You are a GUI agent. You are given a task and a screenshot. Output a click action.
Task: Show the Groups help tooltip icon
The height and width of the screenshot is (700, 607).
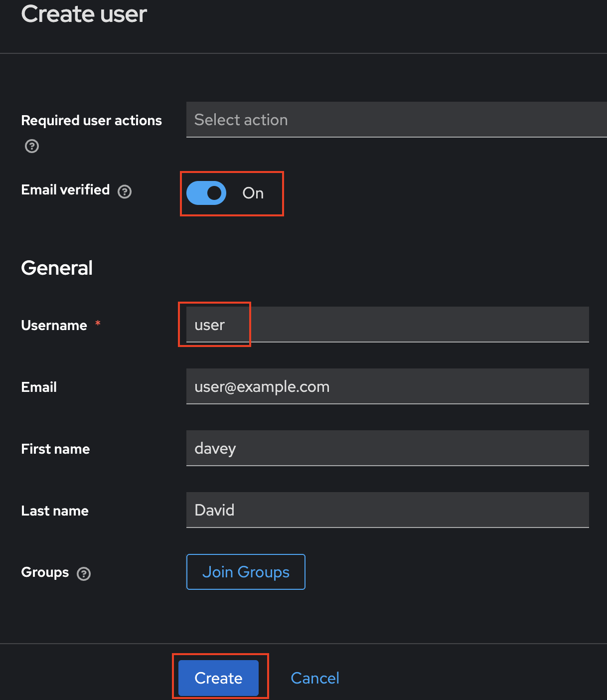pyautogui.click(x=84, y=574)
